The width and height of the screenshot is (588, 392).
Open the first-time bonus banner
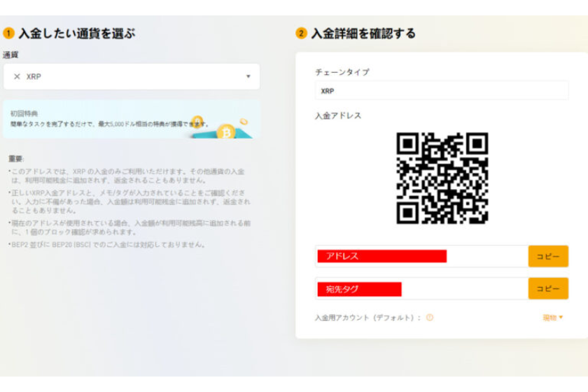(132, 119)
